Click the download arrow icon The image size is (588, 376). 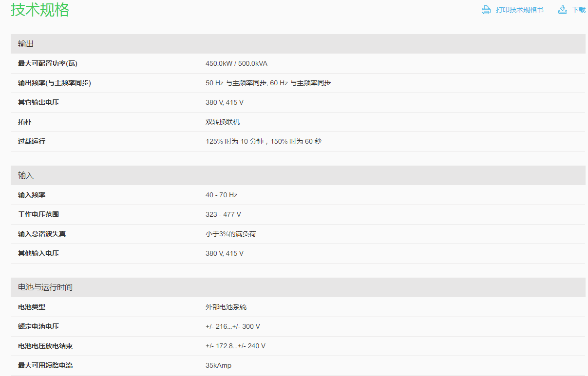[563, 10]
